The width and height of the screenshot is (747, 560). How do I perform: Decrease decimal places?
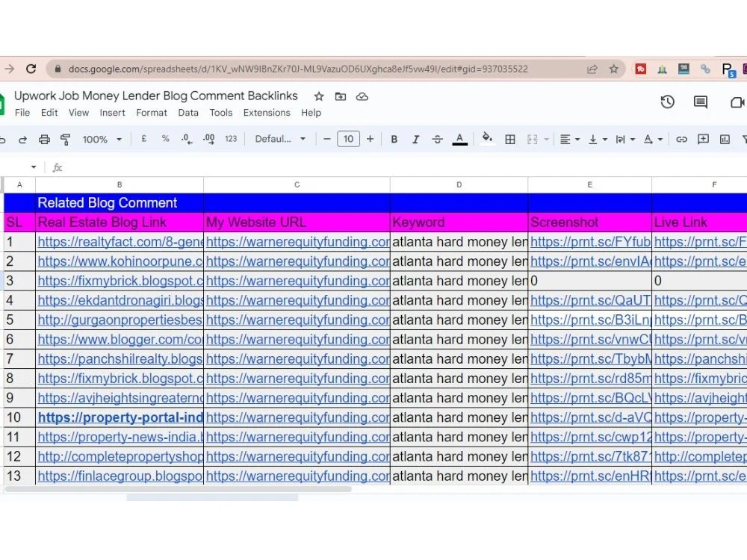pyautogui.click(x=187, y=139)
